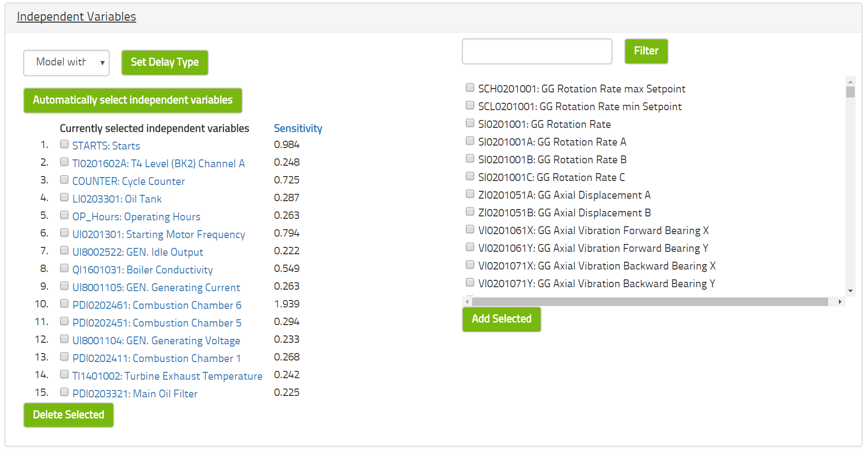Click the Set Delay Type button
Viewport: 868px width, 451px height.
(165, 62)
